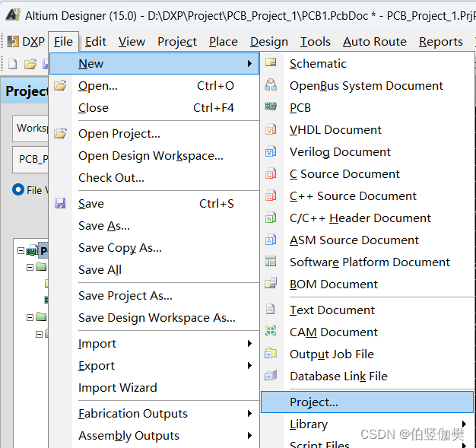The height and width of the screenshot is (448, 476).
Task: Choose Save All from File menu
Action: (154, 270)
